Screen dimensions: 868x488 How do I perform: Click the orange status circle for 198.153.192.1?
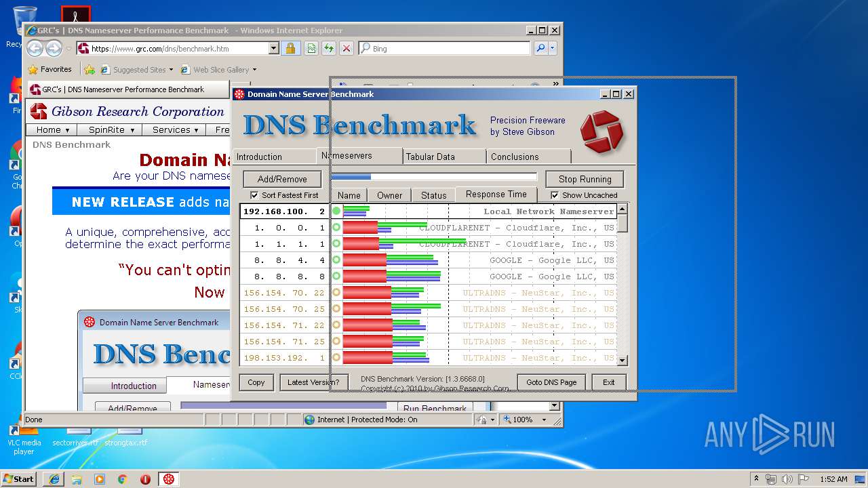336,358
